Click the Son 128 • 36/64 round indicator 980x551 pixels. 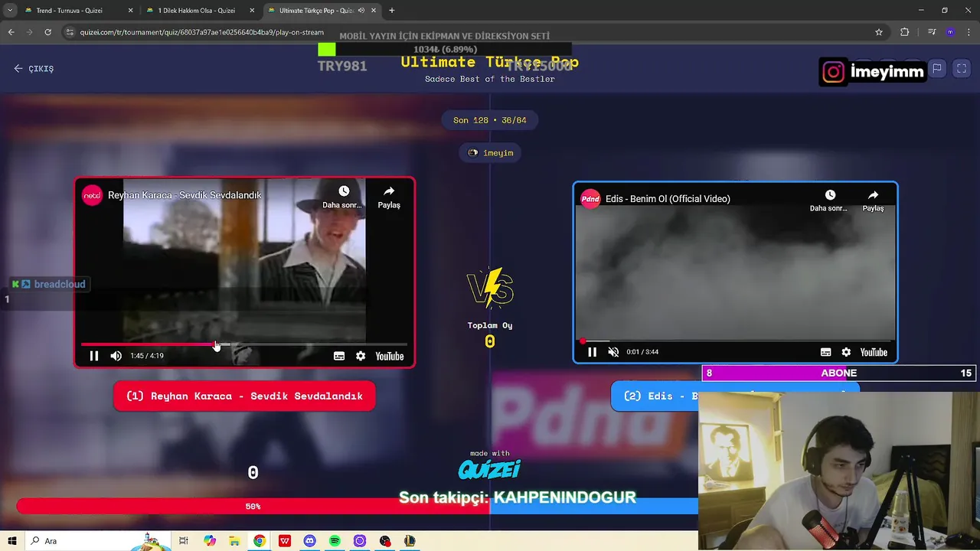(x=490, y=120)
